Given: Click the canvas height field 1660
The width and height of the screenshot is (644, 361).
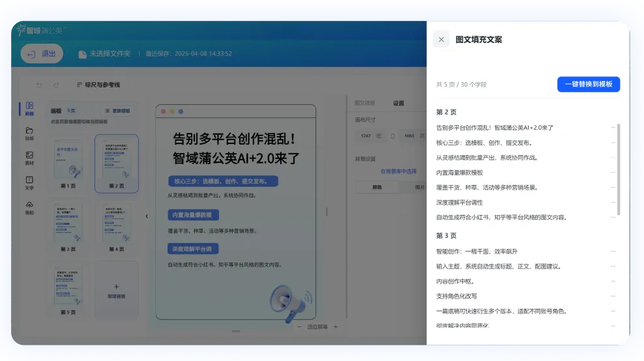Looking at the screenshot, I should pyautogui.click(x=413, y=136).
